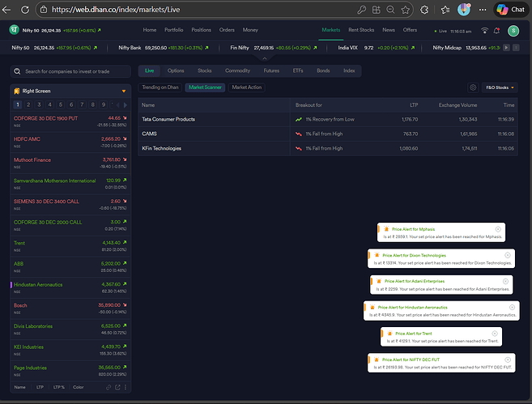Select the Market Action button
This screenshot has width=532, height=404.
pos(247,87)
